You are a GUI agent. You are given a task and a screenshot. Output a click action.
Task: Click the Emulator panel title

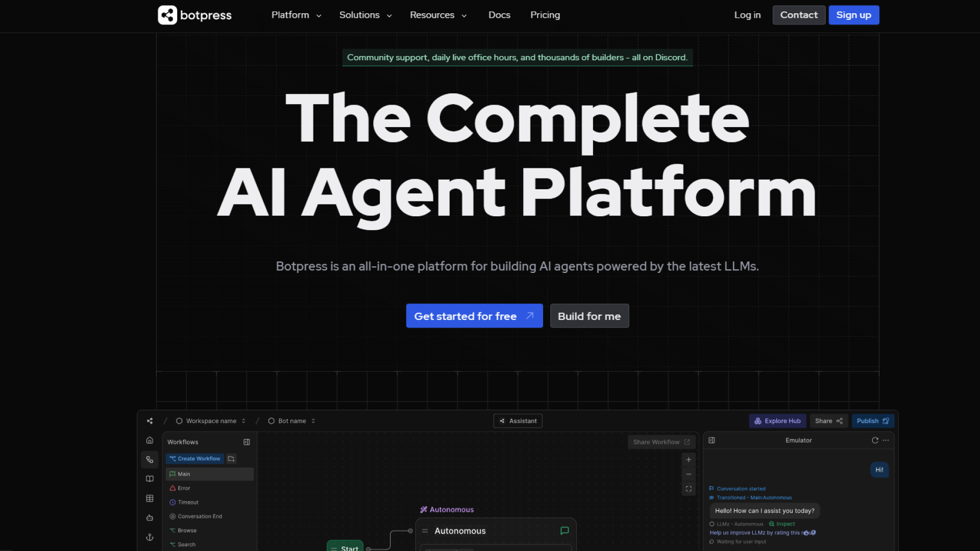(798, 440)
